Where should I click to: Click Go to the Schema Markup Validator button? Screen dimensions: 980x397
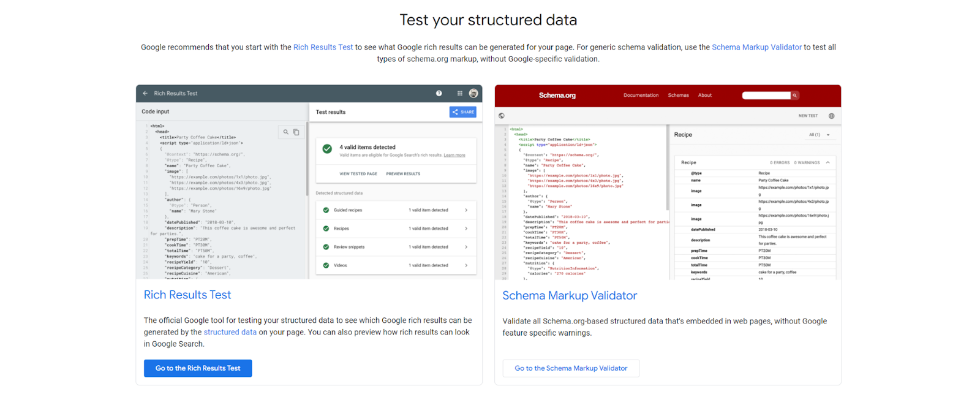[571, 368]
